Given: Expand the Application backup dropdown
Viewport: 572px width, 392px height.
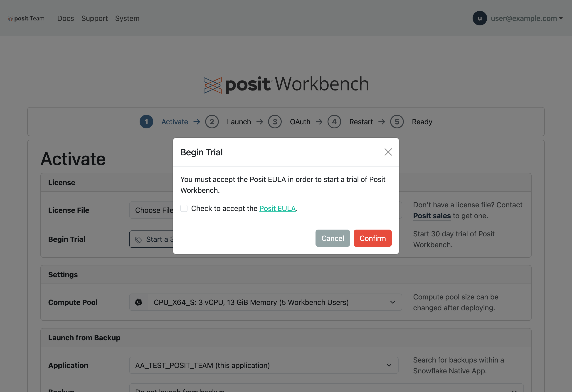Looking at the screenshot, I should click(x=263, y=365).
